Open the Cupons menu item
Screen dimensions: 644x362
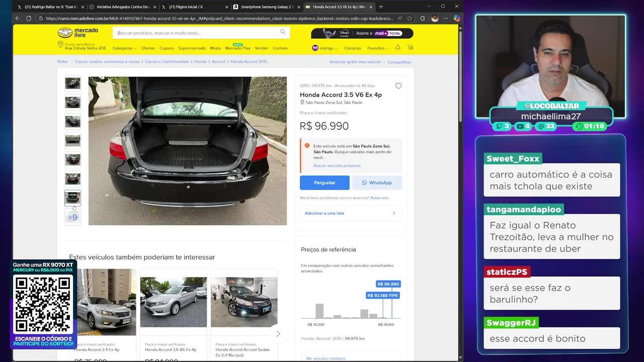[x=167, y=48]
